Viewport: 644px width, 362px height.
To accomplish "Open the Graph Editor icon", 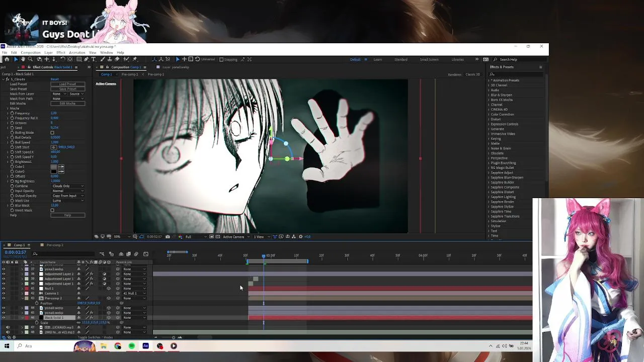I will pyautogui.click(x=146, y=254).
